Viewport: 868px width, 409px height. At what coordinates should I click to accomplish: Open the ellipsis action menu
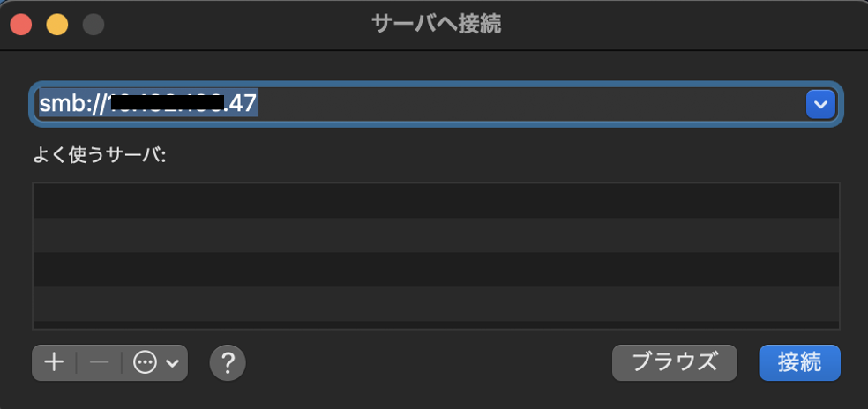[145, 362]
